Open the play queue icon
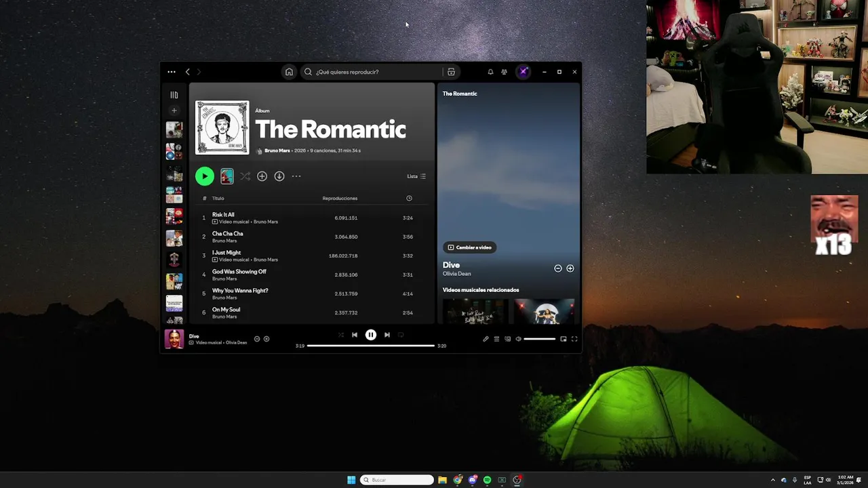Image resolution: width=868 pixels, height=488 pixels. pos(496,339)
